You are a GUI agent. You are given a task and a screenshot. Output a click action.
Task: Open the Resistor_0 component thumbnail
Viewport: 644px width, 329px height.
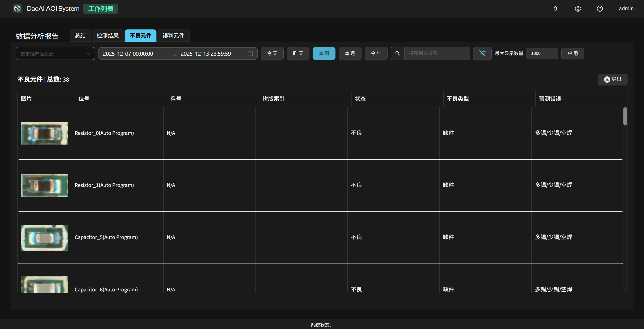pos(45,133)
